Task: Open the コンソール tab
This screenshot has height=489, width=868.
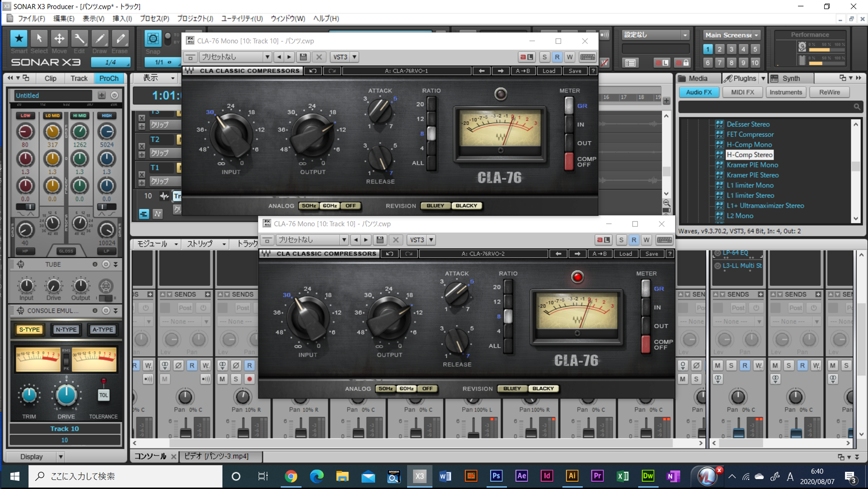Action: coord(150,456)
